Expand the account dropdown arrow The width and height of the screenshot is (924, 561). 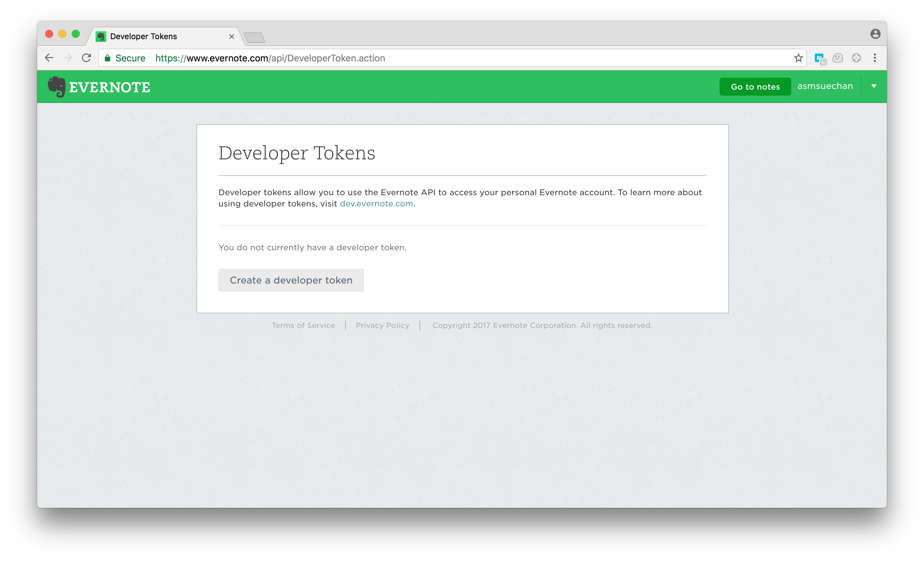874,86
